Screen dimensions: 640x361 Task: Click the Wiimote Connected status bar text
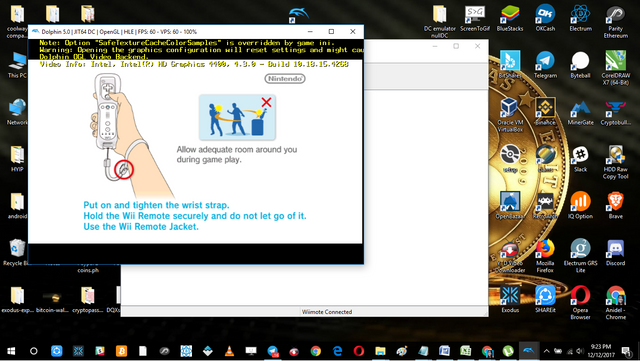[327, 312]
